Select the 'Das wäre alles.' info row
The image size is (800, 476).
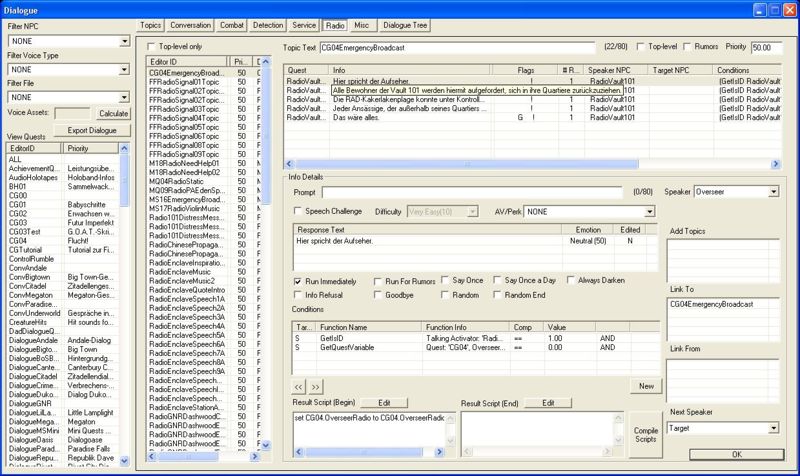(532, 117)
